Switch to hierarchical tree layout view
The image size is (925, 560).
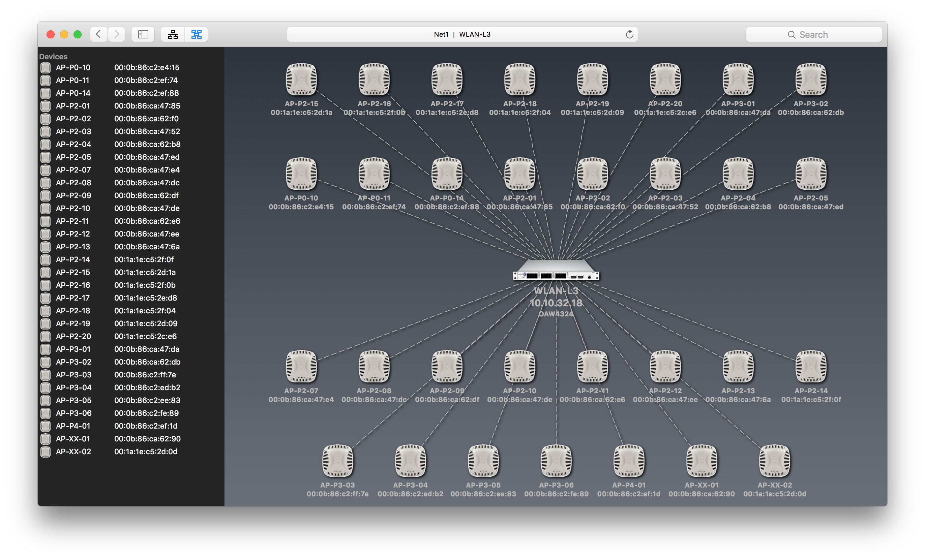click(173, 34)
